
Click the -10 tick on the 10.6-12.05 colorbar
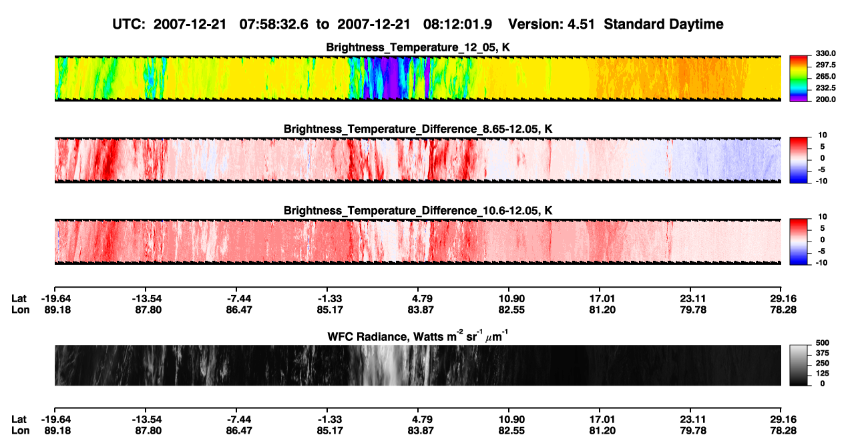pyautogui.click(x=822, y=262)
